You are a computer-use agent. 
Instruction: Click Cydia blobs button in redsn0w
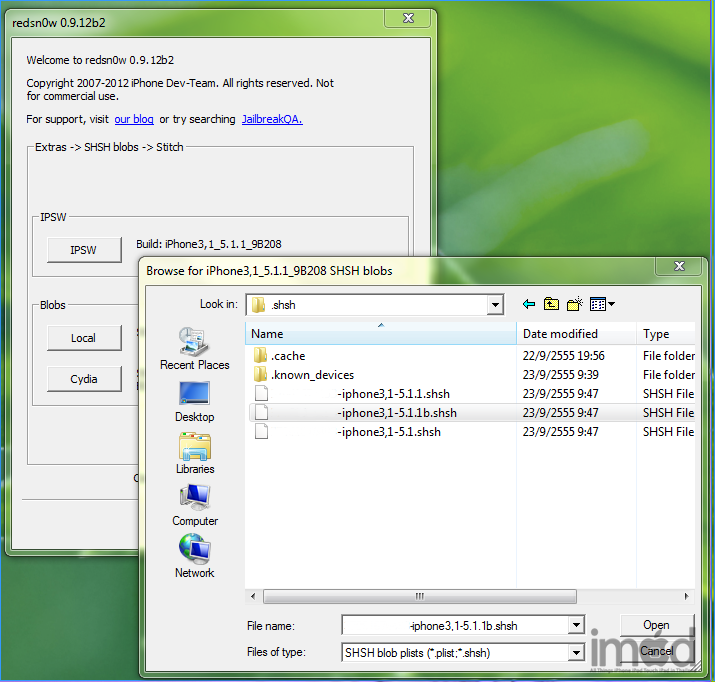point(84,379)
